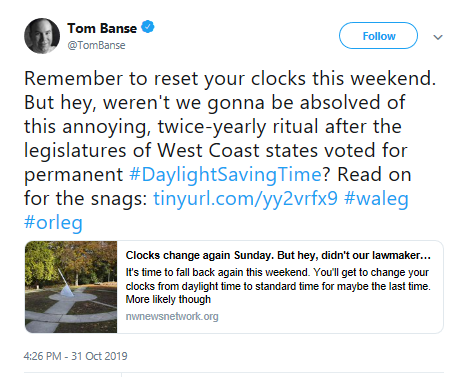Click the blue verified badge icon

click(x=148, y=27)
